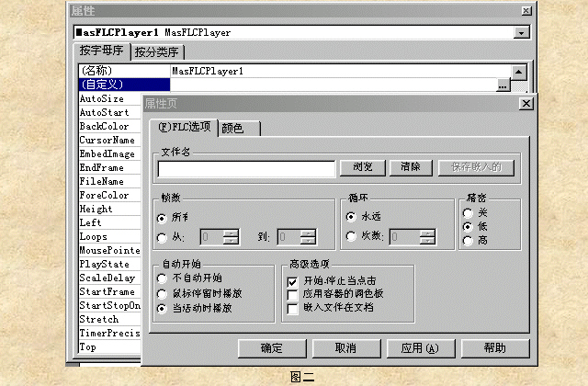588x386 pixels.
Task: Close the 属性页 dialog
Action: pos(526,104)
